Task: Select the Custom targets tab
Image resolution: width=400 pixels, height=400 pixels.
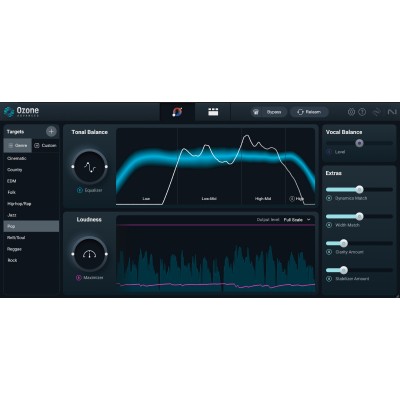Action: (x=45, y=146)
